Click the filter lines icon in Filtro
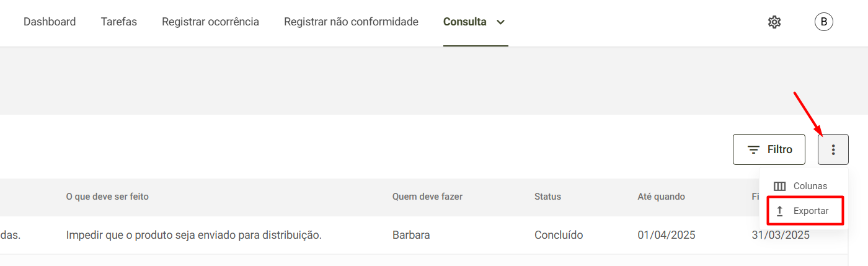Screen dimensions: 868x266 point(754,149)
